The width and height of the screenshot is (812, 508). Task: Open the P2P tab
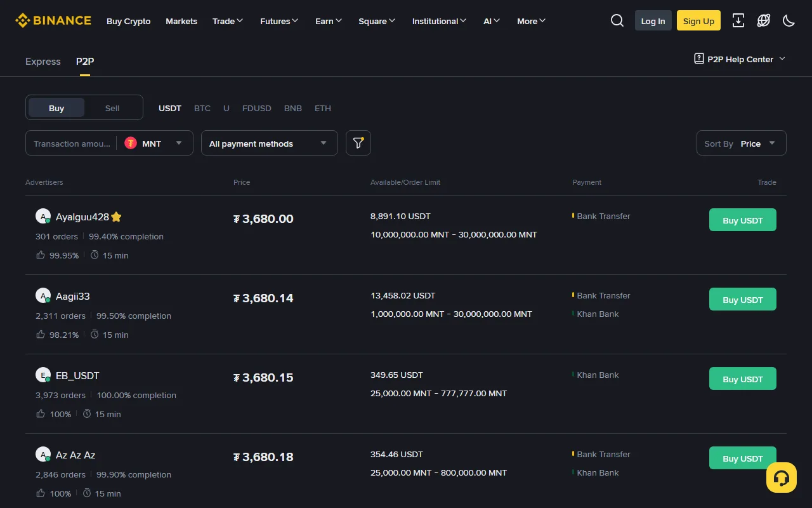(85, 61)
